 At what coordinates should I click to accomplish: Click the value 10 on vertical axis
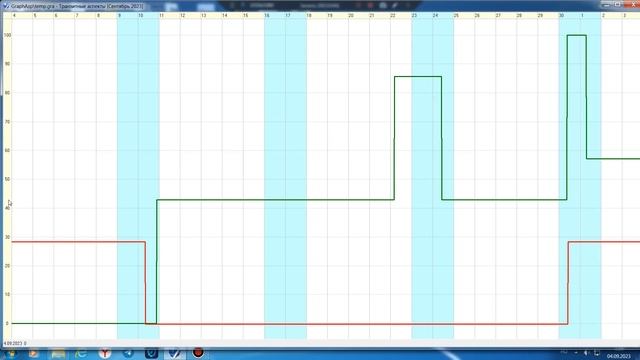coord(7,294)
